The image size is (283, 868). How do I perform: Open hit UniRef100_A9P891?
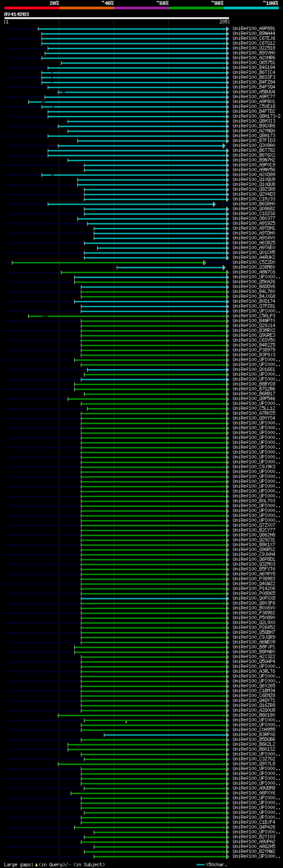click(254, 29)
